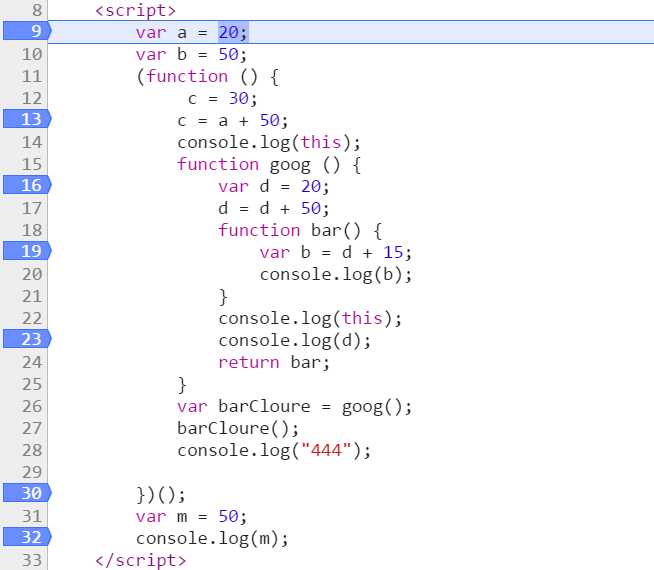The width and height of the screenshot is (654, 570).
Task: Click 'd = d + 50;' statement
Action: [274, 208]
